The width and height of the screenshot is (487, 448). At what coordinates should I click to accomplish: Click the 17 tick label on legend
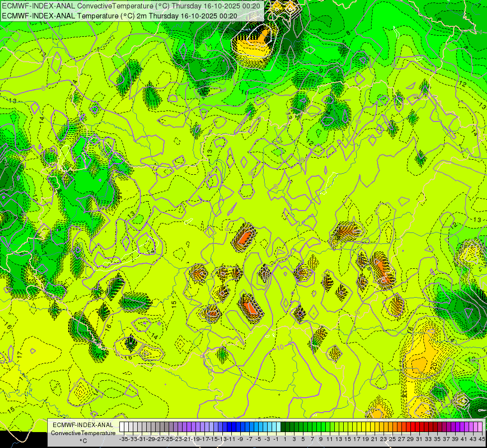pos(357,439)
